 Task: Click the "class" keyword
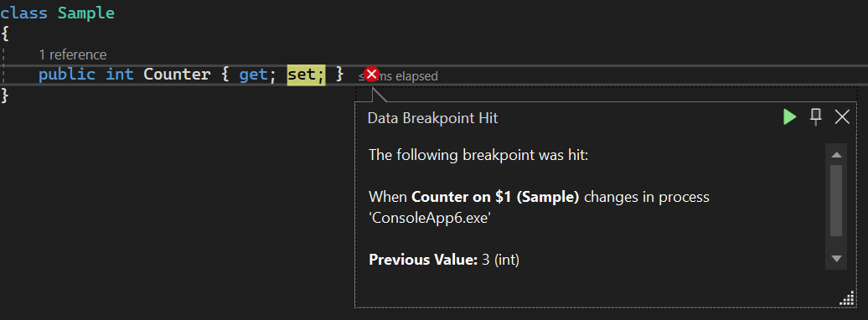point(23,13)
